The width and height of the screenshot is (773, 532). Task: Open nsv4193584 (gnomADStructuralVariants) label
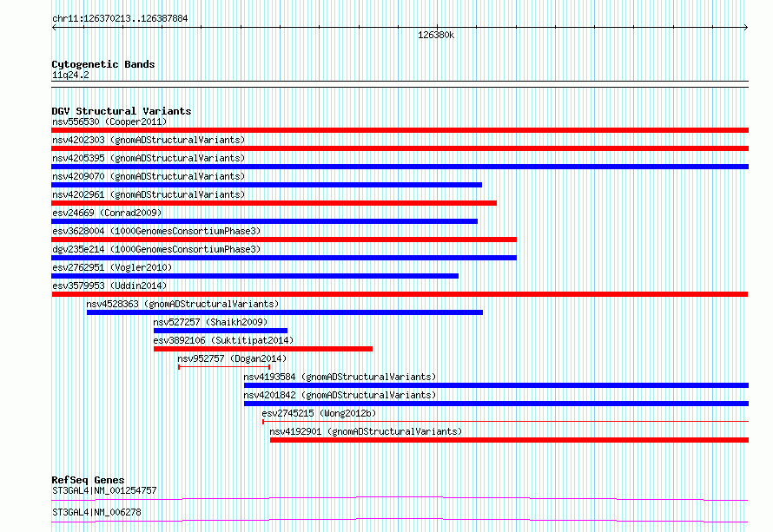tap(340, 377)
